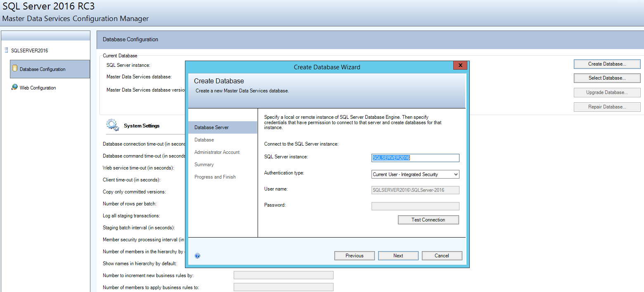Viewport: 644px width, 292px height.
Task: Click the Show names in hierarchy label
Action: pos(140,264)
